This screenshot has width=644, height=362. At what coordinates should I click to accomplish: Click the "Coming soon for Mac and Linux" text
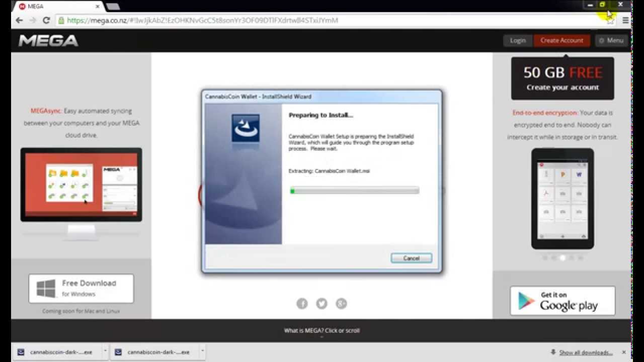81,311
